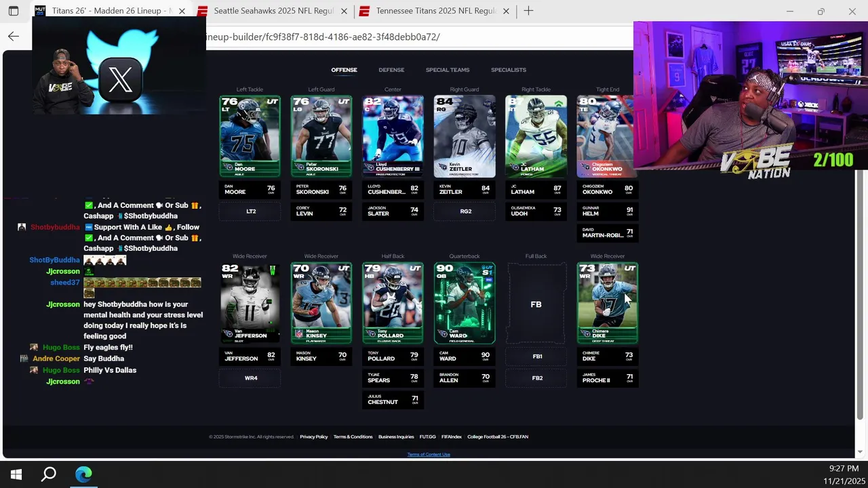Click Mason Kinsey 70 depth row

[321, 357]
